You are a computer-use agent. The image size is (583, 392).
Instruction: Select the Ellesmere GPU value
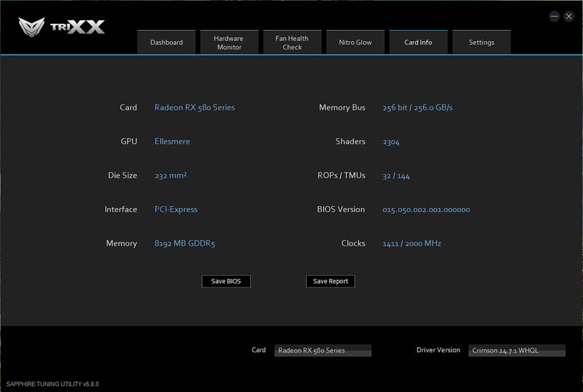(172, 142)
